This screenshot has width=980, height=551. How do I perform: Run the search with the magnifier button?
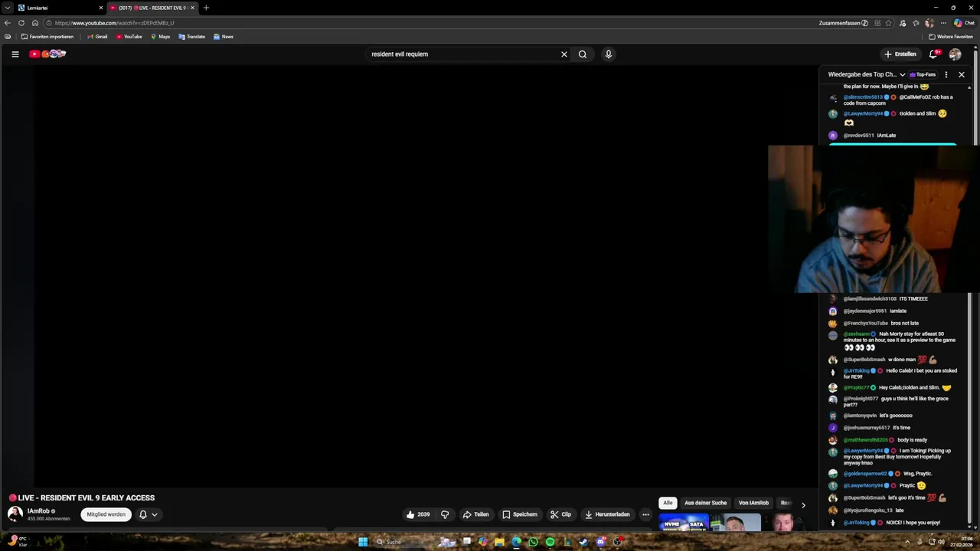click(583, 54)
